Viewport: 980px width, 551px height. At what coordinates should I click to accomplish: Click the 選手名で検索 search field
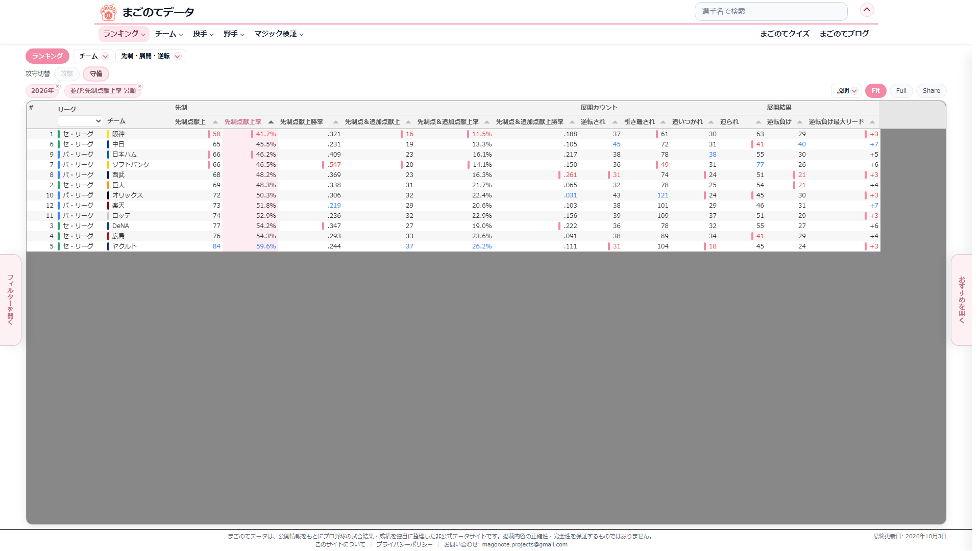[x=771, y=11]
